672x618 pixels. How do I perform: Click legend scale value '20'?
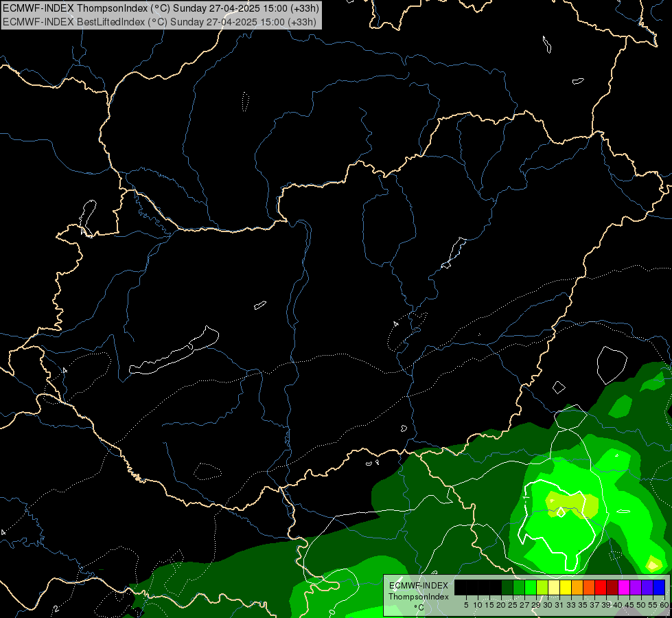501,605
